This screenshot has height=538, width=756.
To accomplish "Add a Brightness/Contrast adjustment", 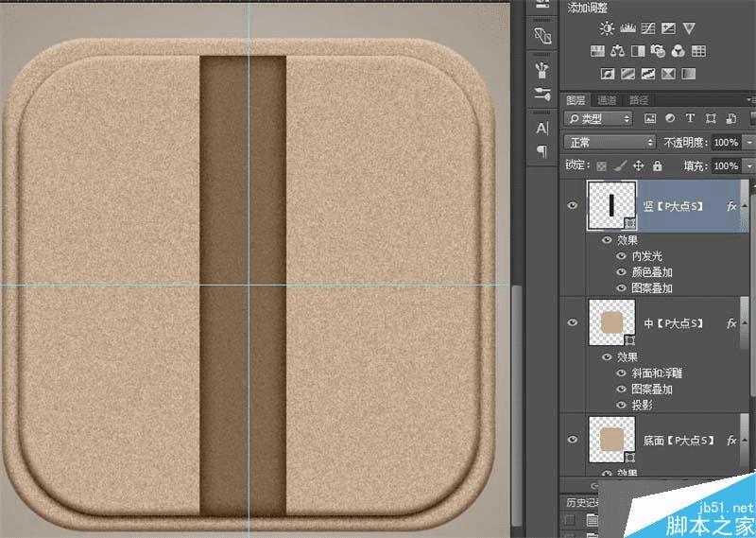I will pos(606,28).
